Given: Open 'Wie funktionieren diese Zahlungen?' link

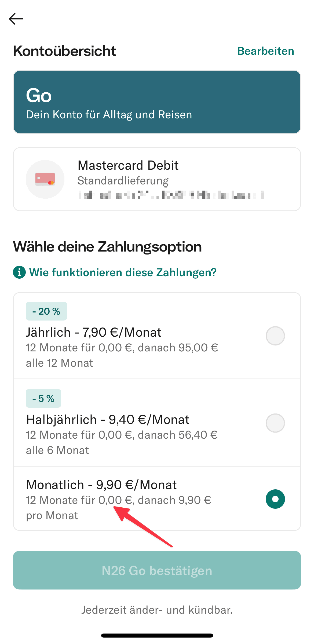Looking at the screenshot, I should pos(123,272).
